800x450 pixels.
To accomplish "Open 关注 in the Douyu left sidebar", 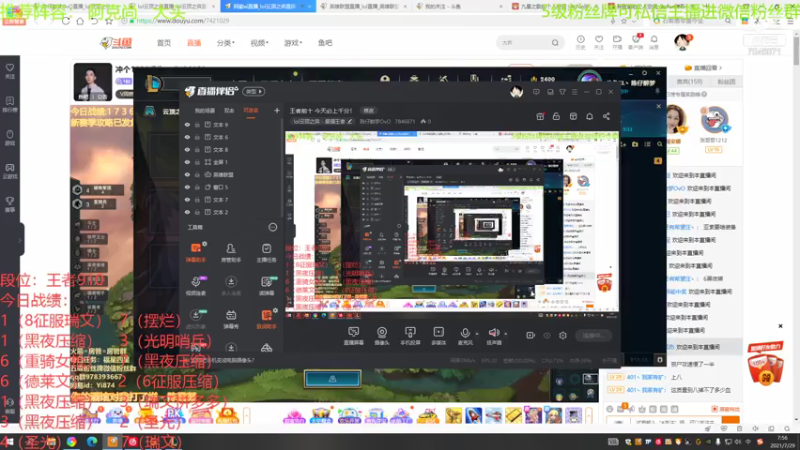I will [10, 71].
